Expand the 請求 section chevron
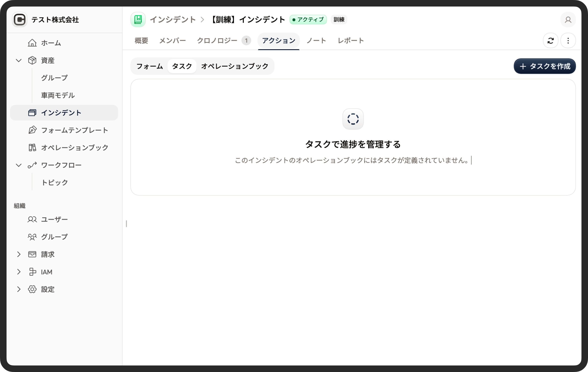 (x=19, y=254)
